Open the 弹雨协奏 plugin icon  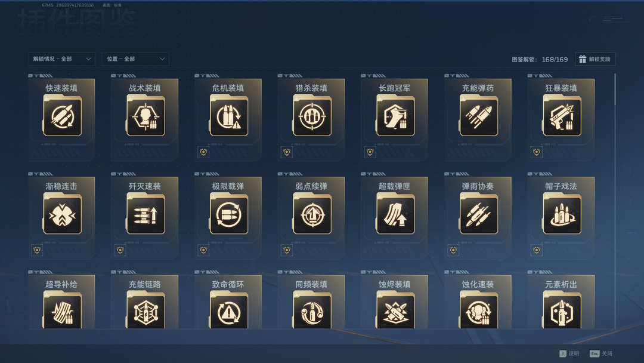[x=479, y=214]
